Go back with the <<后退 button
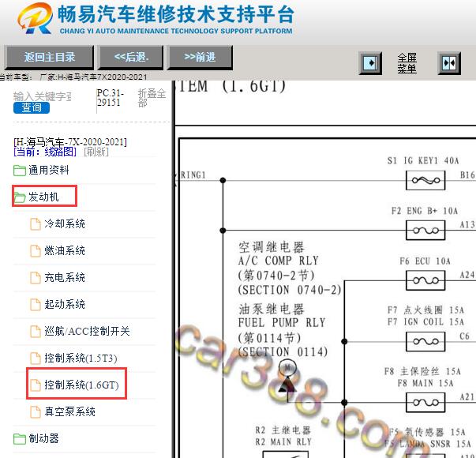 [131, 57]
